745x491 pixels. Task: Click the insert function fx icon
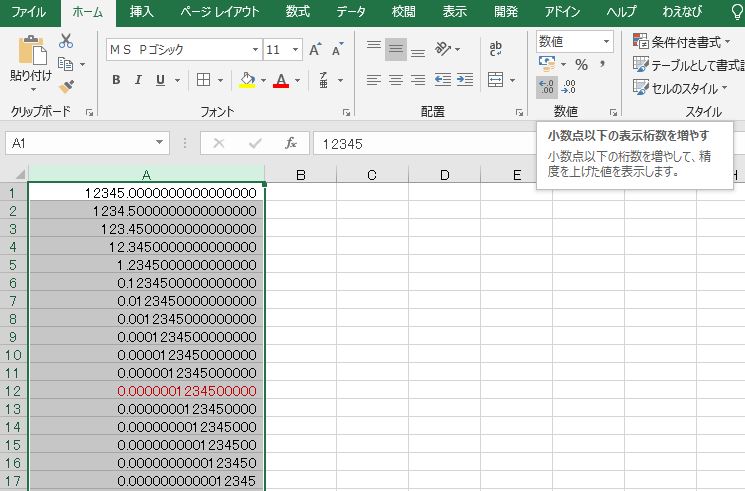pyautogui.click(x=291, y=143)
